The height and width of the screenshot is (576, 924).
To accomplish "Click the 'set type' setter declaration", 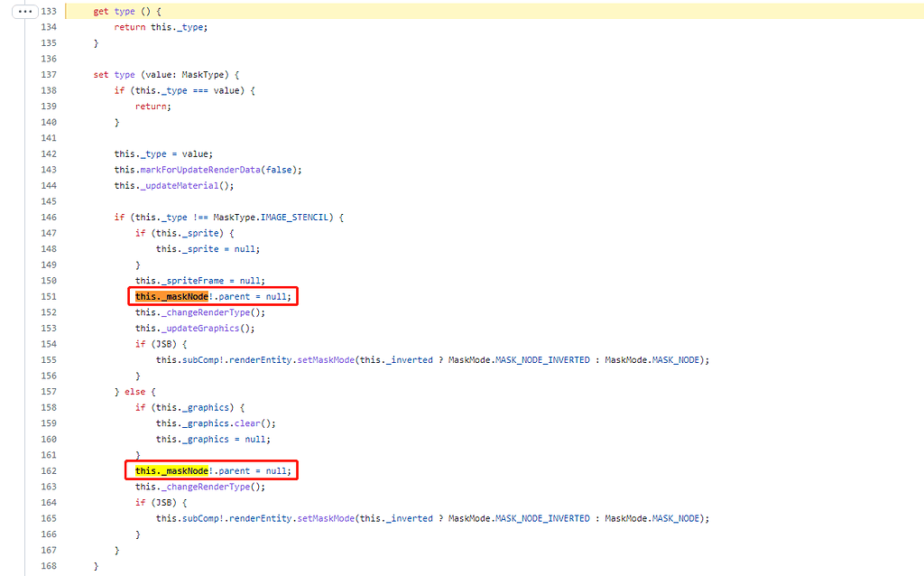I will coord(114,75).
